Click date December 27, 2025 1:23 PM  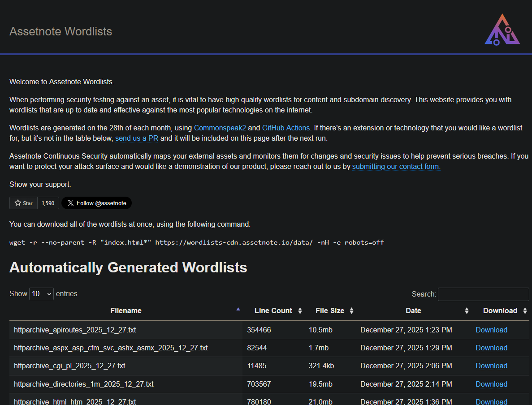click(406, 330)
